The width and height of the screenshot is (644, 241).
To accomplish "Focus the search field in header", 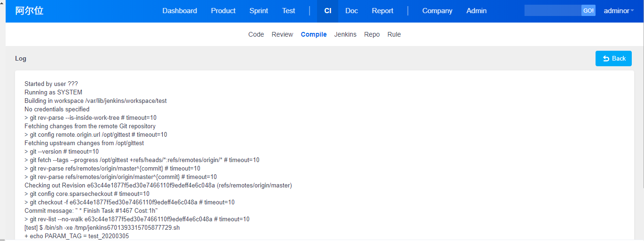I will [553, 10].
